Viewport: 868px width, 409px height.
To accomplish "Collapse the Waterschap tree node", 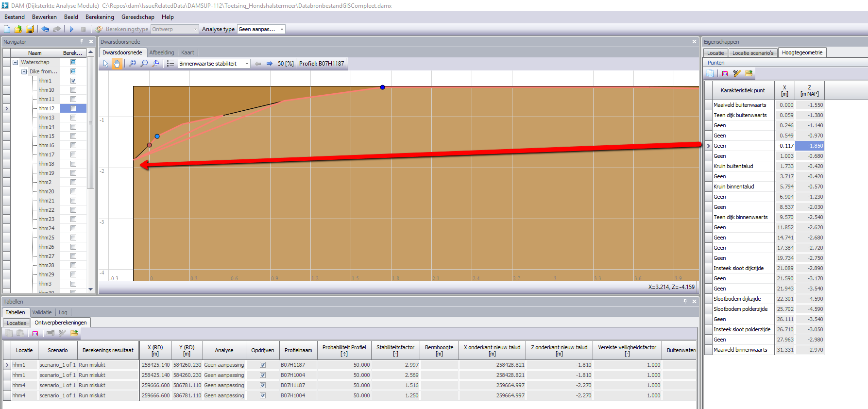I will click(16, 62).
